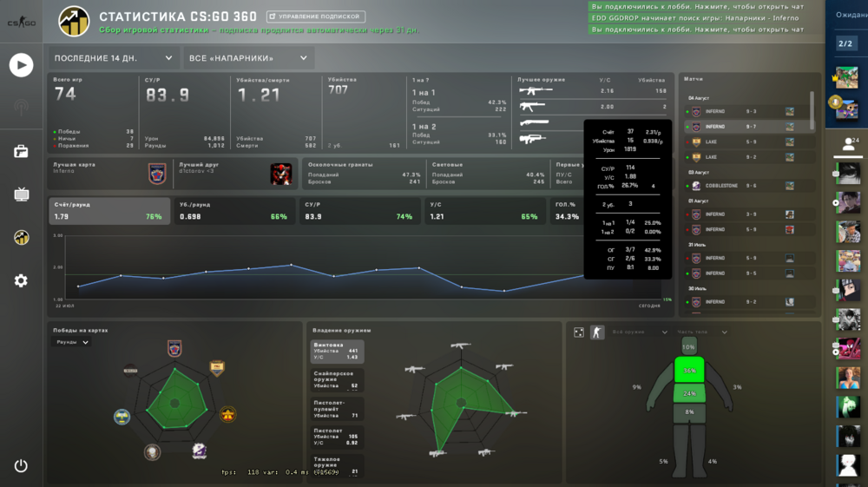868x487 pixels.
Task: Open the «Часть тела» dropdown
Action: [x=701, y=332]
